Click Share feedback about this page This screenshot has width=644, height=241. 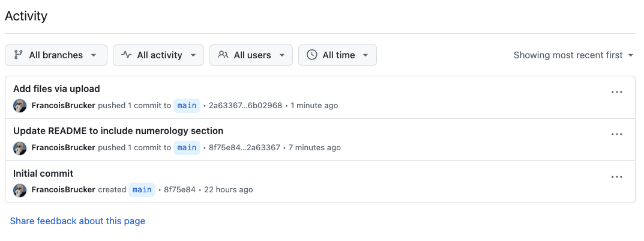click(77, 221)
